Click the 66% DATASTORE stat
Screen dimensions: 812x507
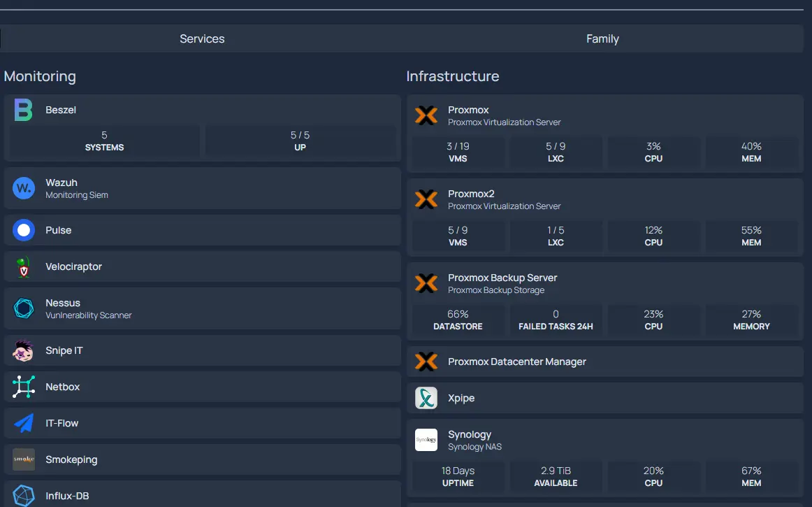coord(458,320)
